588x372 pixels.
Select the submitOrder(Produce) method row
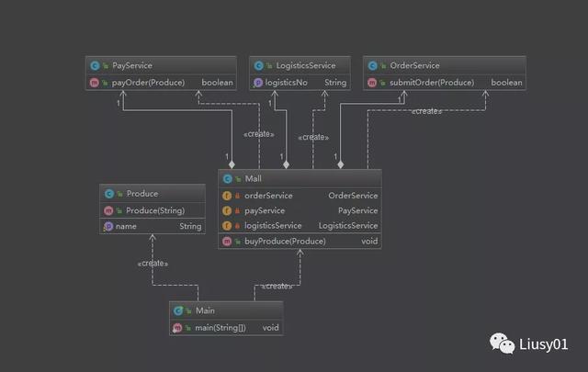pos(445,83)
